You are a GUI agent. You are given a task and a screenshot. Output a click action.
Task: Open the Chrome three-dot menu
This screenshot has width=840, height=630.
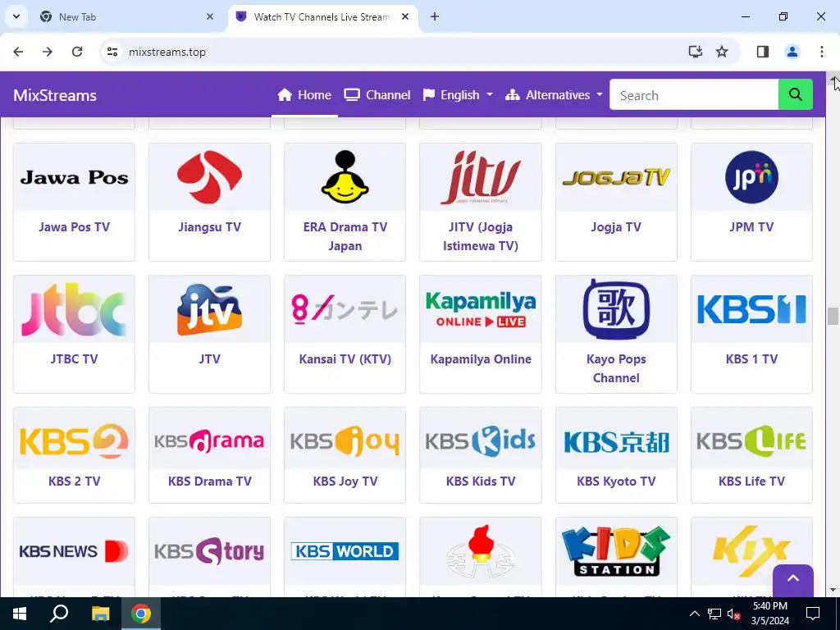pyautogui.click(x=821, y=52)
